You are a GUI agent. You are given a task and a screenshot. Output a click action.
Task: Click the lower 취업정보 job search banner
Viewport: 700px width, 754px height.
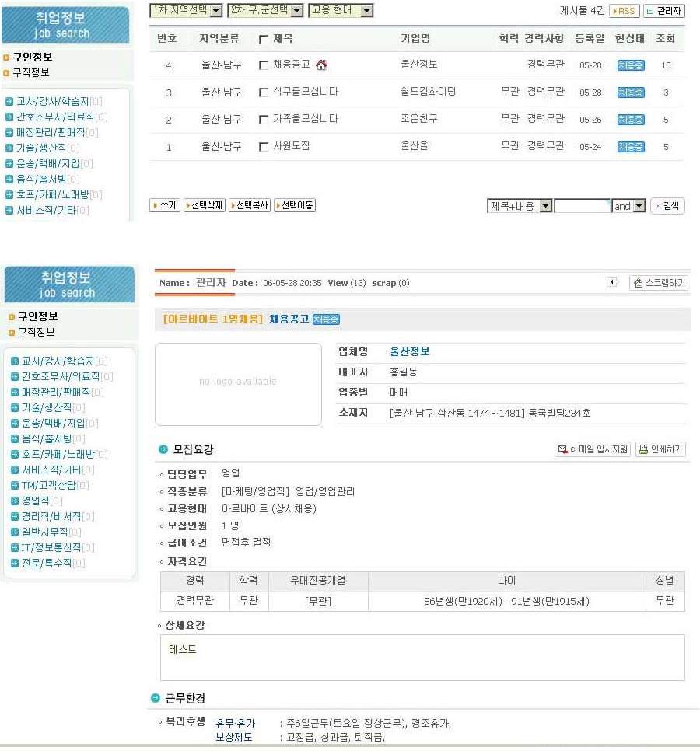point(69,284)
